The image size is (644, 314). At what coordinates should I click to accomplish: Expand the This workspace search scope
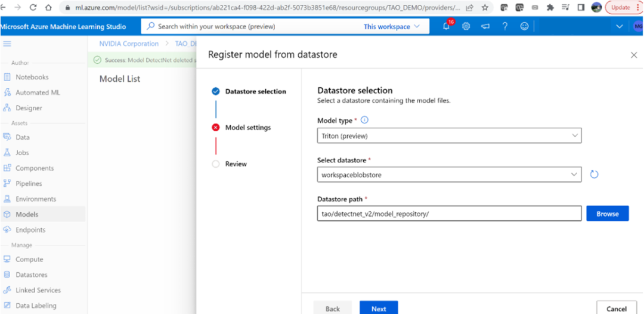392,27
